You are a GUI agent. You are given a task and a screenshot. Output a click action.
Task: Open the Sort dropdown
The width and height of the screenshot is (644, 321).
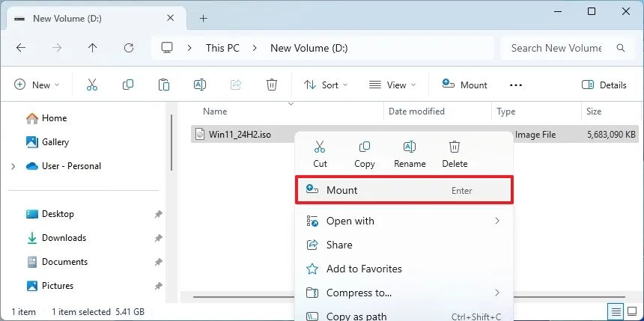(326, 85)
